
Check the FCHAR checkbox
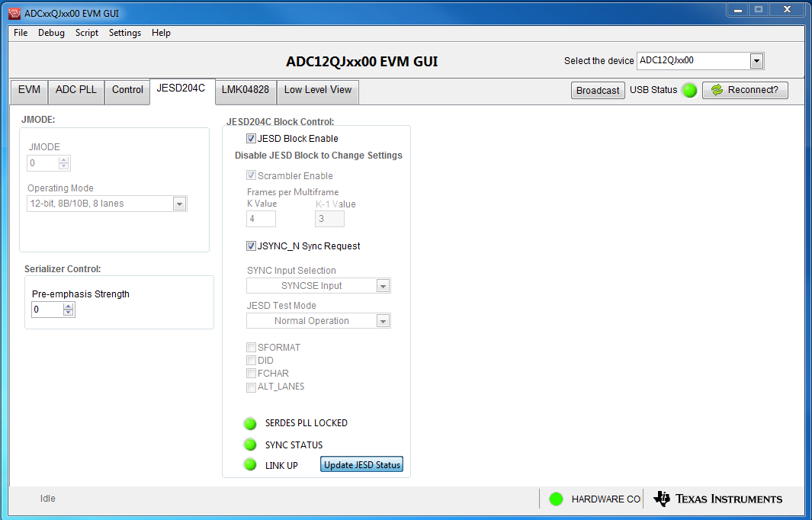[x=251, y=374]
